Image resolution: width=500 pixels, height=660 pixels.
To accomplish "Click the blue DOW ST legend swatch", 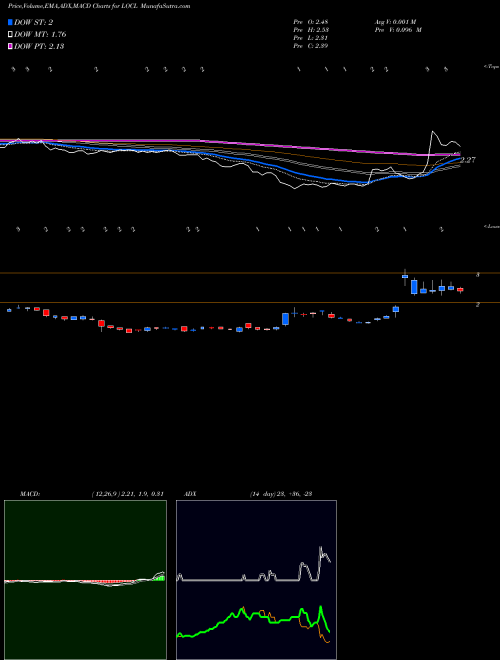I will click(x=10, y=22).
